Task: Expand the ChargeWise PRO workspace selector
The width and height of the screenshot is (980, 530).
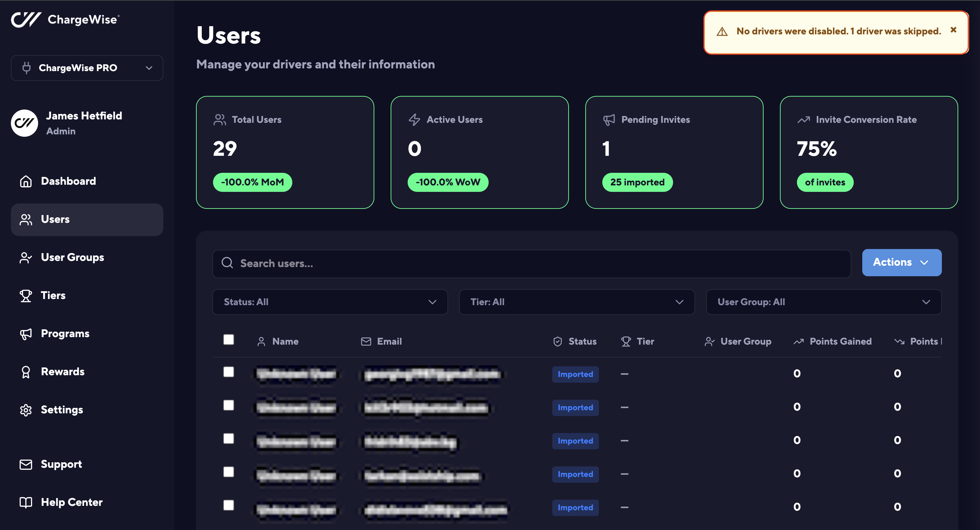Action: tap(87, 68)
